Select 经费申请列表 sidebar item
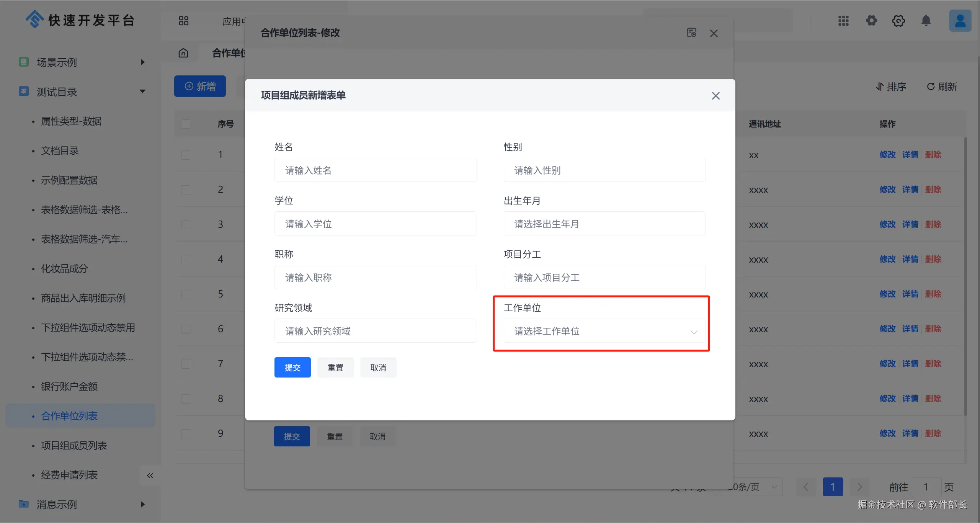Screen dimensions: 980x523 pos(69,475)
